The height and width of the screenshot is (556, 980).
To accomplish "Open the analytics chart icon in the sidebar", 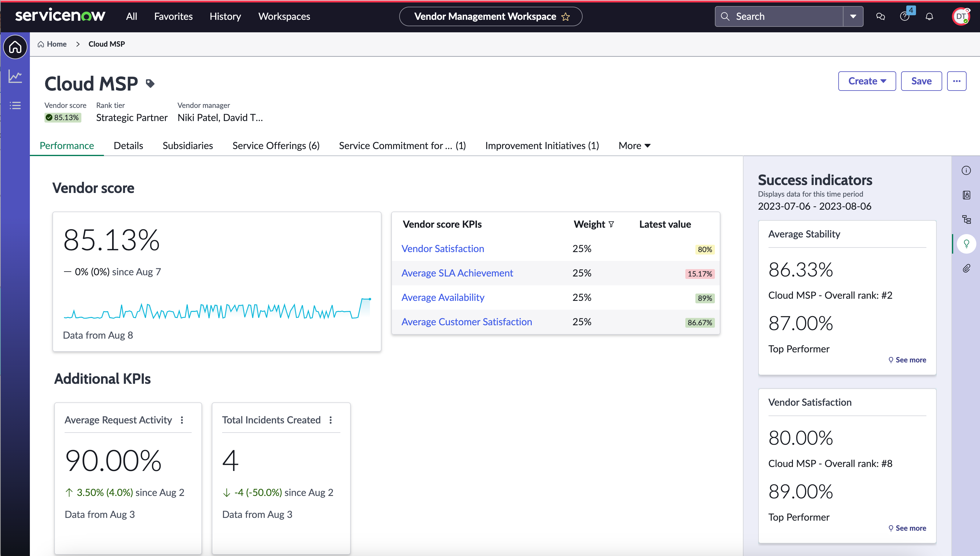I will [x=15, y=77].
